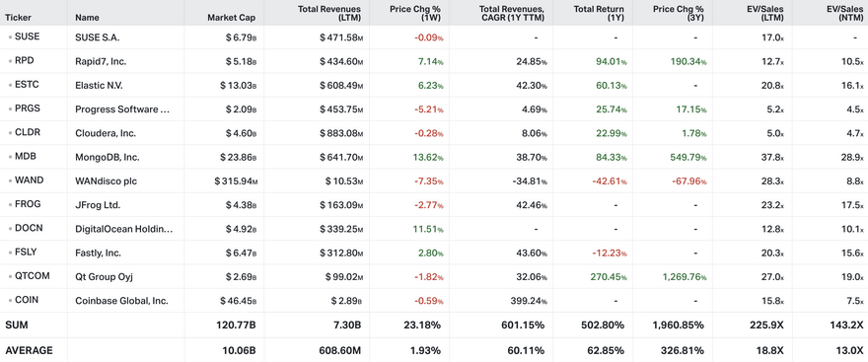Click WANdisco 3Y change -67.96%
Screen dimensions: 868x362
click(x=690, y=181)
